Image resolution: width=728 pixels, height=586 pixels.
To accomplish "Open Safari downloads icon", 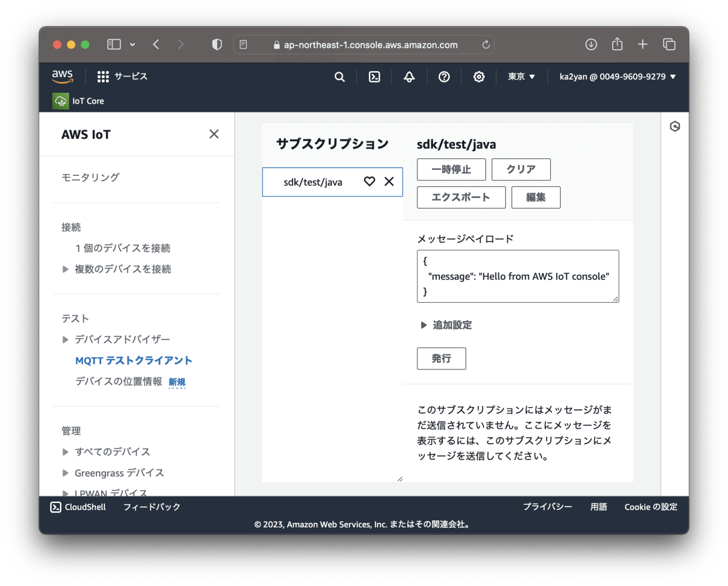I will point(591,44).
